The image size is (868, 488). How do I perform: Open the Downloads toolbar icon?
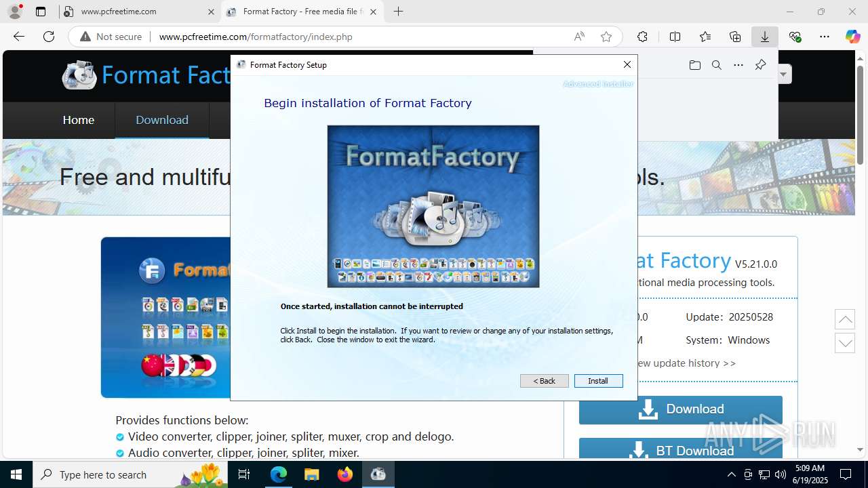765,37
